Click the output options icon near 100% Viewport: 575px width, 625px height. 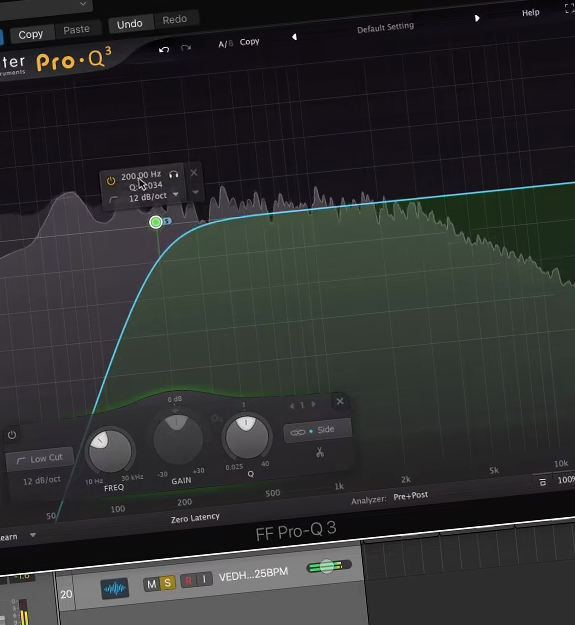542,482
